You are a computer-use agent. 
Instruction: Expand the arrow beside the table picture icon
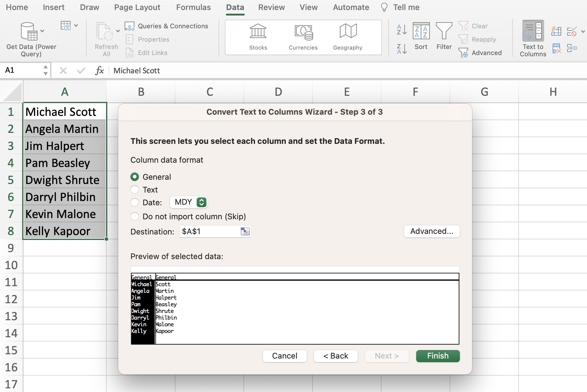point(76,26)
